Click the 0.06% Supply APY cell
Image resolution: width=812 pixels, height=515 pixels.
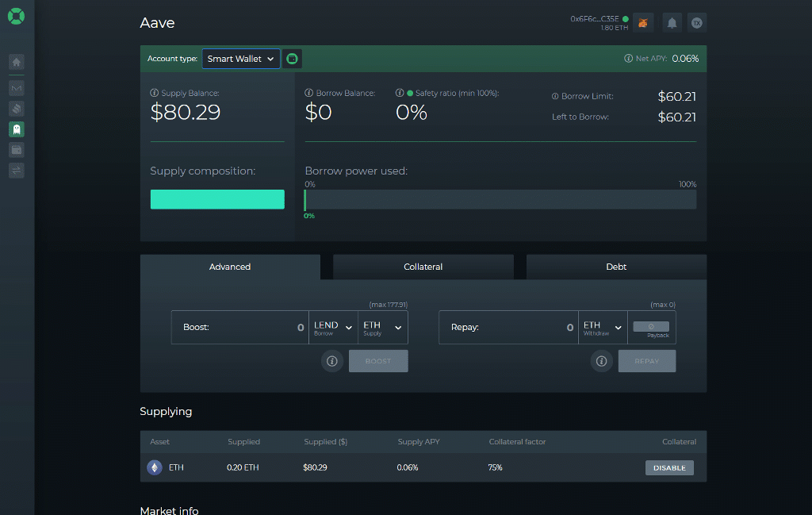pyautogui.click(x=408, y=467)
